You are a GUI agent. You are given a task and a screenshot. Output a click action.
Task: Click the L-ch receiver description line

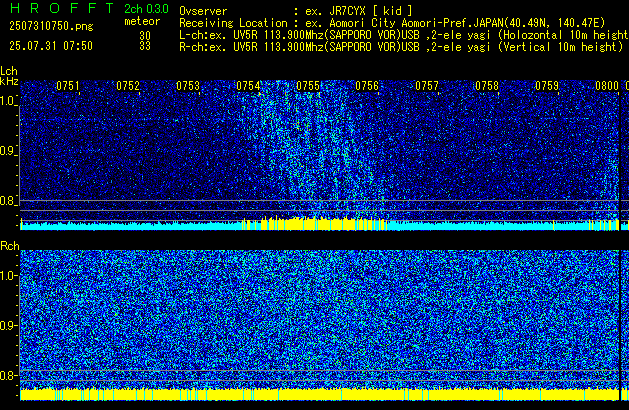[404, 35]
